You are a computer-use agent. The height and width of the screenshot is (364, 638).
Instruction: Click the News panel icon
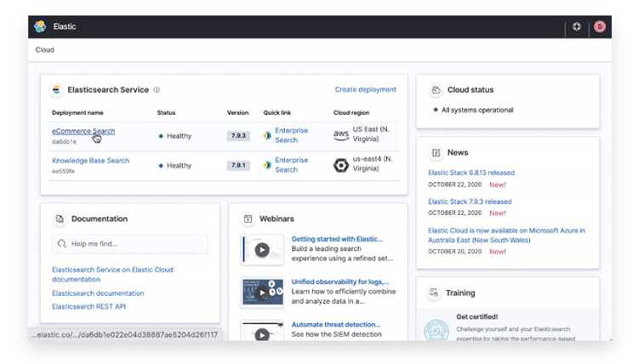click(436, 153)
